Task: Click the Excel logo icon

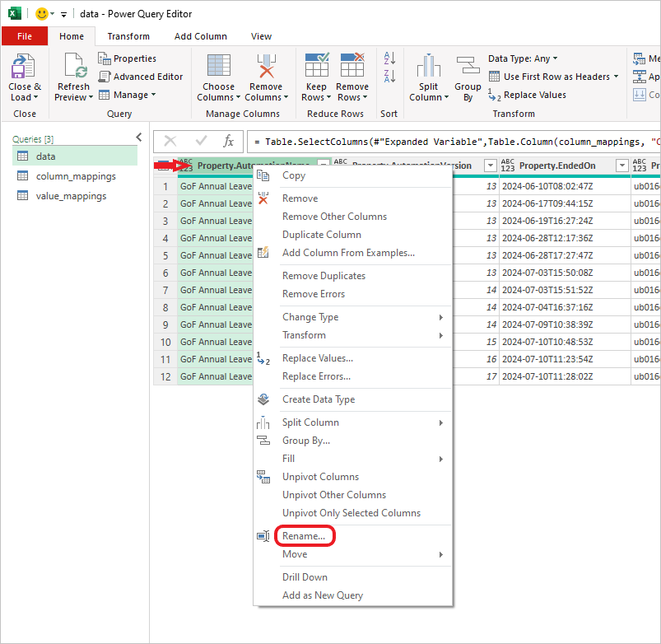Action: pos(14,13)
